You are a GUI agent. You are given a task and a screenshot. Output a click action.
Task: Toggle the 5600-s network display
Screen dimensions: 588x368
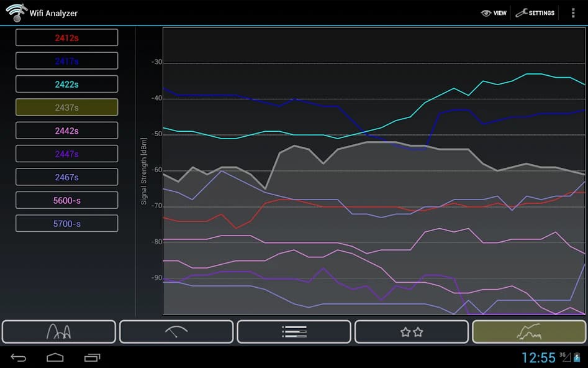pyautogui.click(x=66, y=200)
